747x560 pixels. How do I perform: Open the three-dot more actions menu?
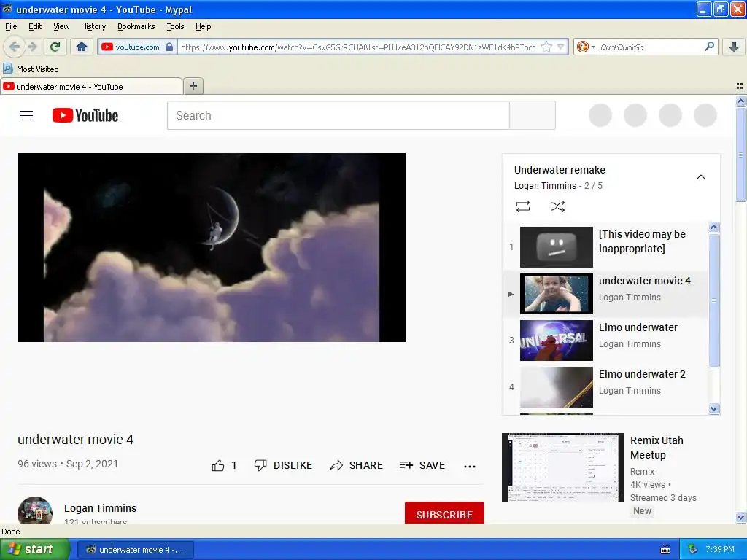470,466
